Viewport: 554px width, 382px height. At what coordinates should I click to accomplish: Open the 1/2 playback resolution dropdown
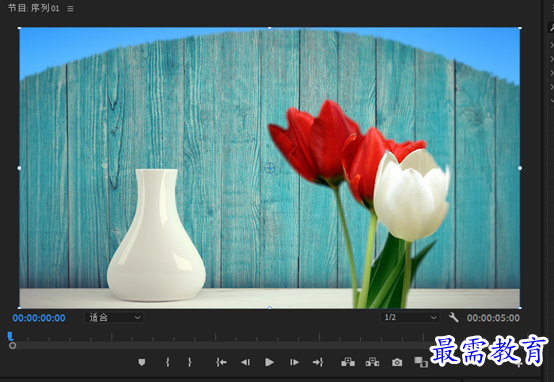pos(410,317)
